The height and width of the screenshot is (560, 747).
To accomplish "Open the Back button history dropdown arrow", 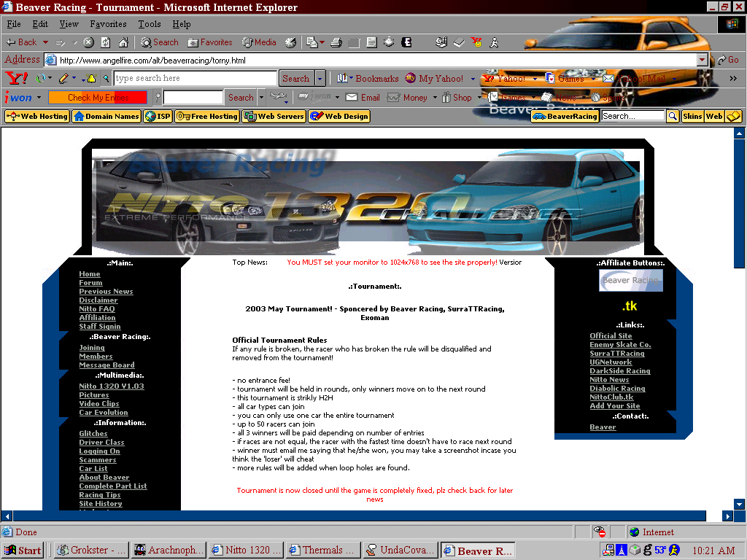I will 44,42.
